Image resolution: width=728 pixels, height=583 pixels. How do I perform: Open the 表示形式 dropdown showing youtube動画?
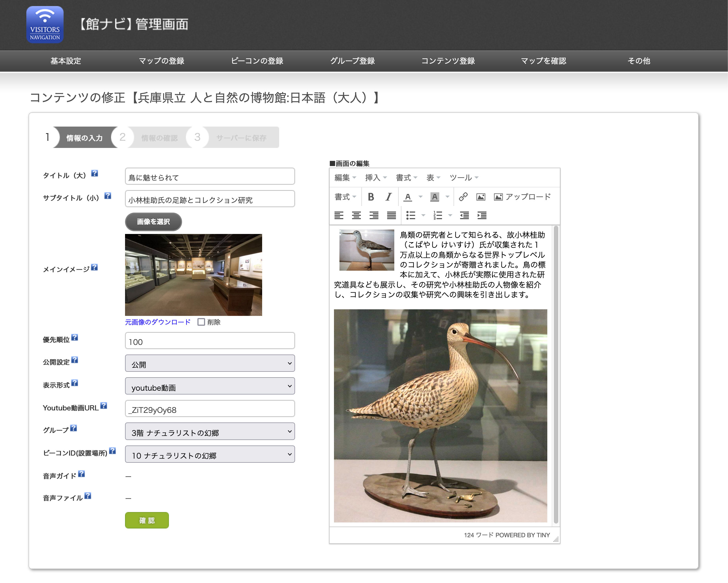[210, 386]
